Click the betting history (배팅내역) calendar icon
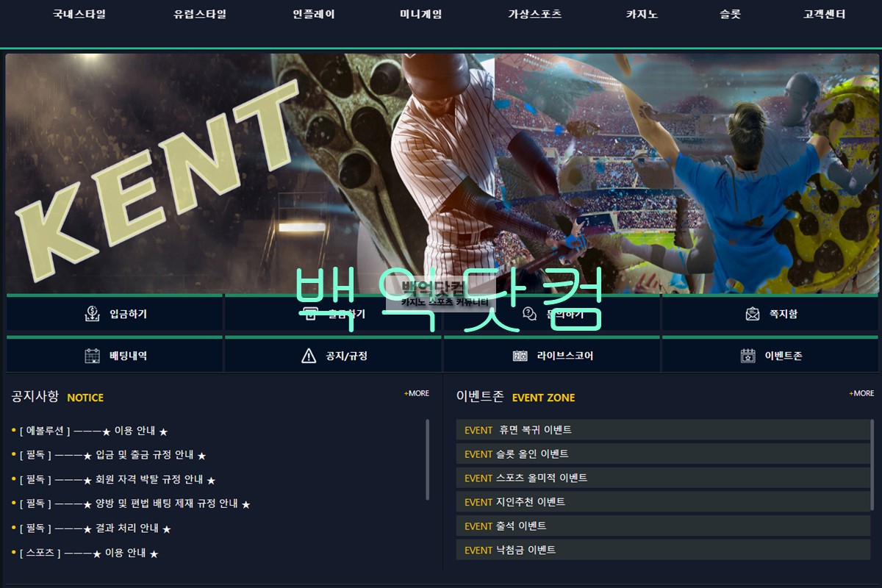The image size is (882, 588). pos(92,356)
